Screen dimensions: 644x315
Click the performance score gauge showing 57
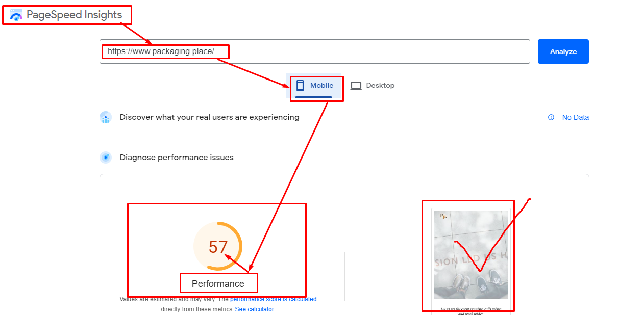point(218,246)
